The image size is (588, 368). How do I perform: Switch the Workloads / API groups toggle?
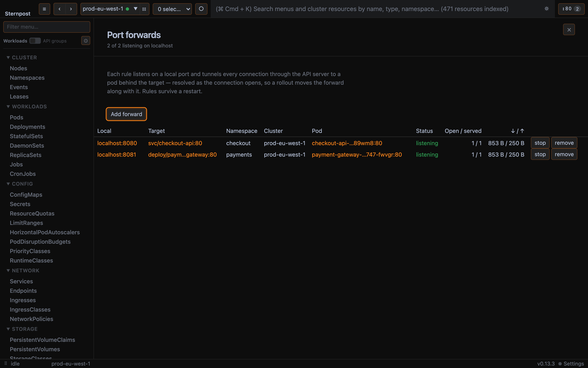(35, 41)
